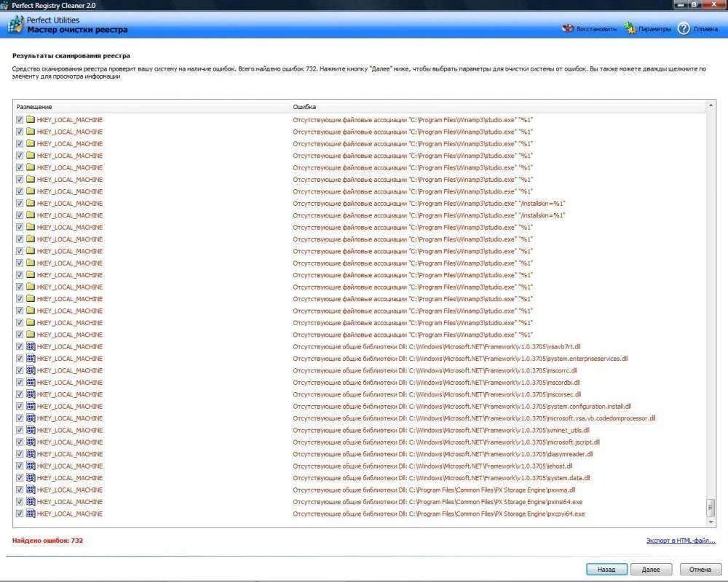728x582 pixels.
Task: Uncheck the vsavb7rt.dll entry checkbox
Action: click(20, 346)
